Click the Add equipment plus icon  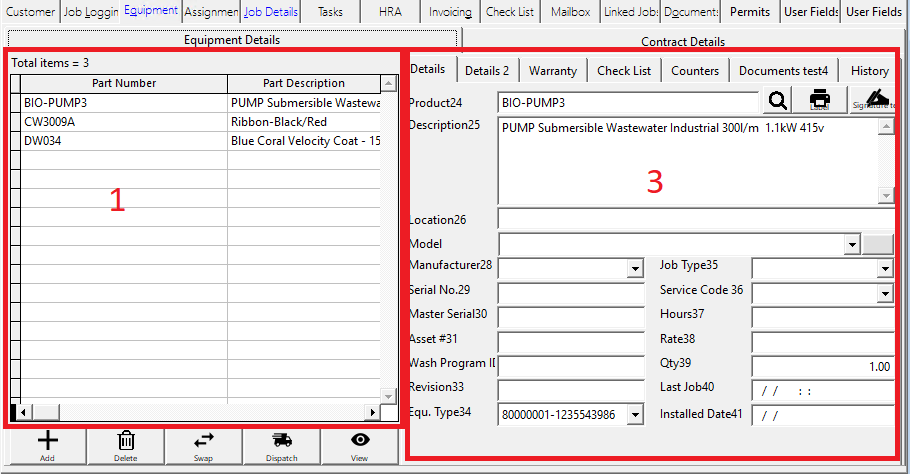point(47,440)
